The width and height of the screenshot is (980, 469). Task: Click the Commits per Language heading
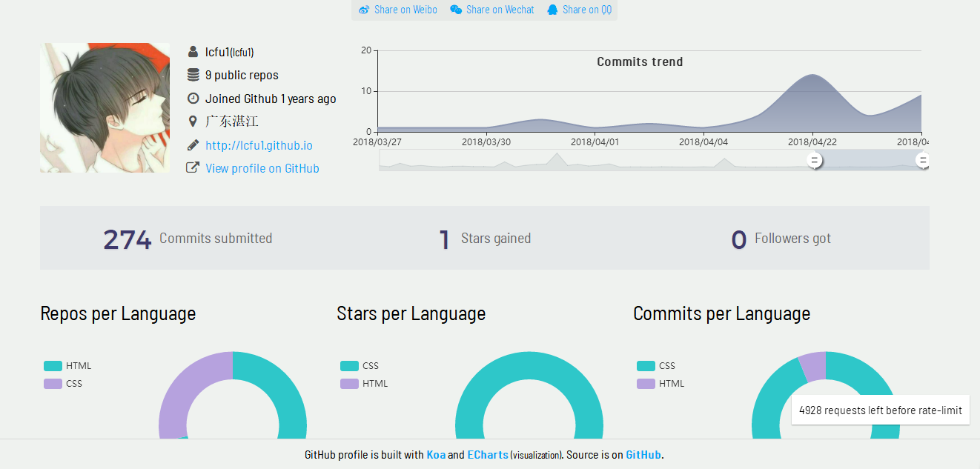[721, 314]
